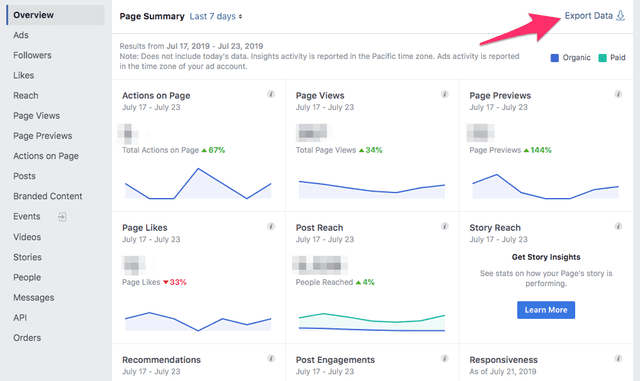Open People in the sidebar
This screenshot has height=381, width=640.
coord(27,277)
